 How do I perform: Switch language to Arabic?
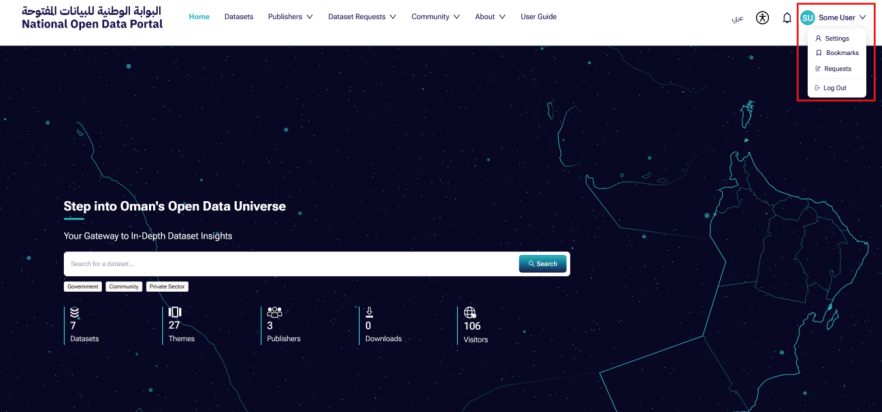[x=737, y=18]
